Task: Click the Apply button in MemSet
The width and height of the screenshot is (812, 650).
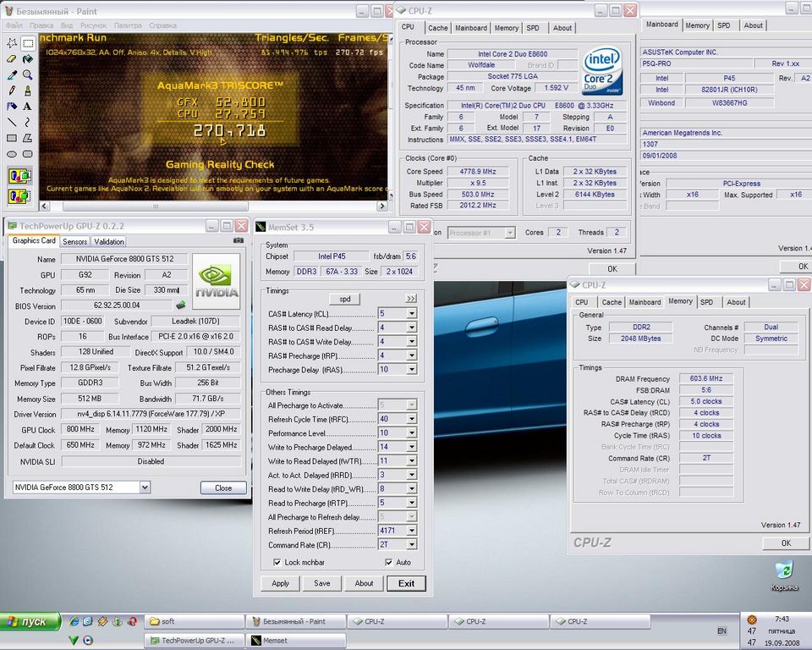Action: pos(280,583)
